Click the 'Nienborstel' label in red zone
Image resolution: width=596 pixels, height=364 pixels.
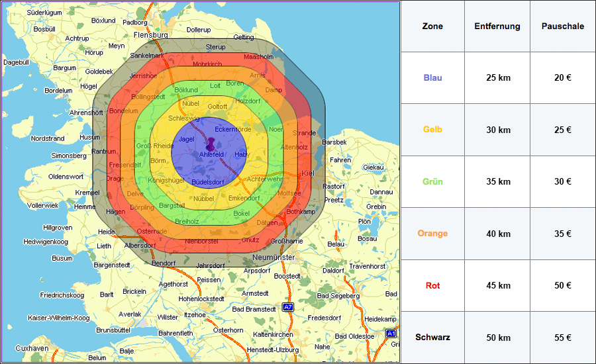point(201,242)
